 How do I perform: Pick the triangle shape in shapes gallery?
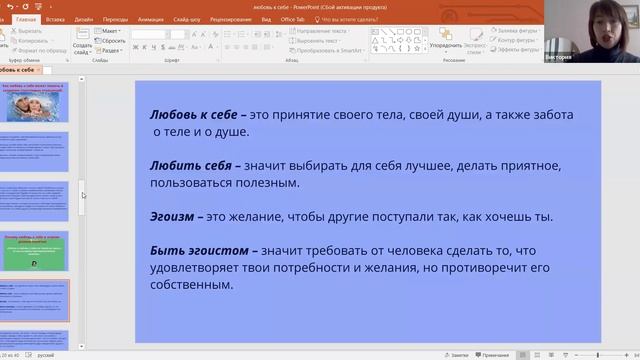tap(375, 40)
